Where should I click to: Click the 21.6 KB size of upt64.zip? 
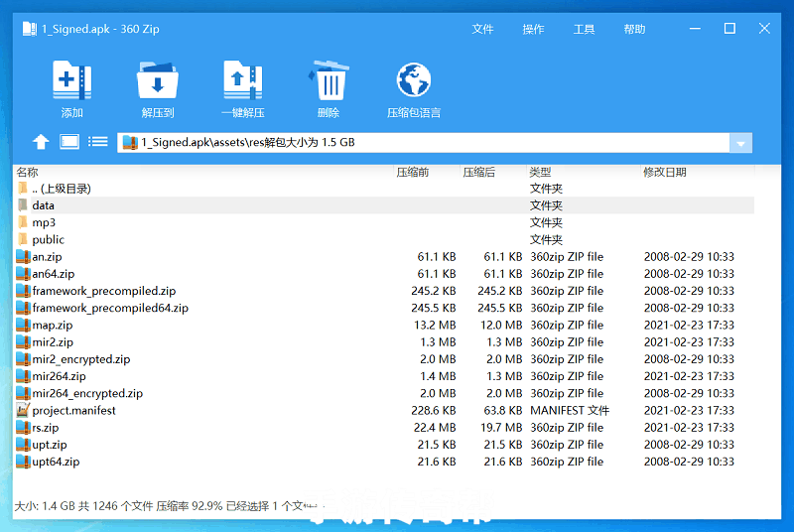click(437, 462)
